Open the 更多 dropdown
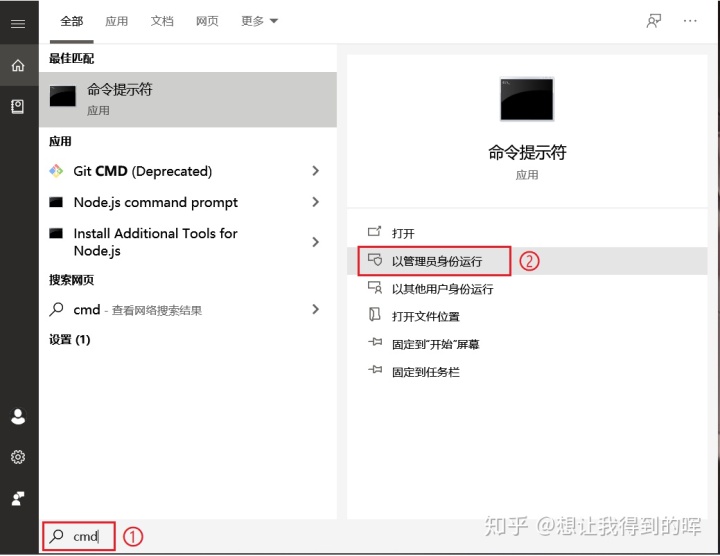 259,21
